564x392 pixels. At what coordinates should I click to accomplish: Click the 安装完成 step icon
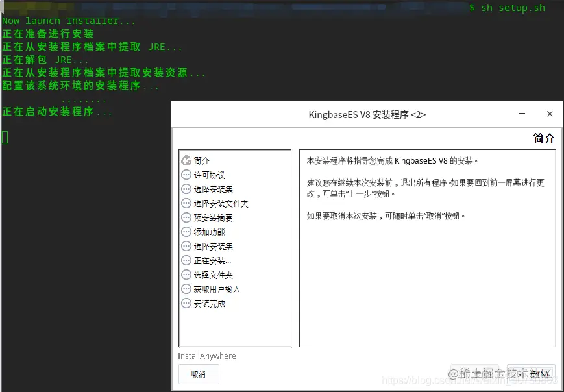coord(187,303)
